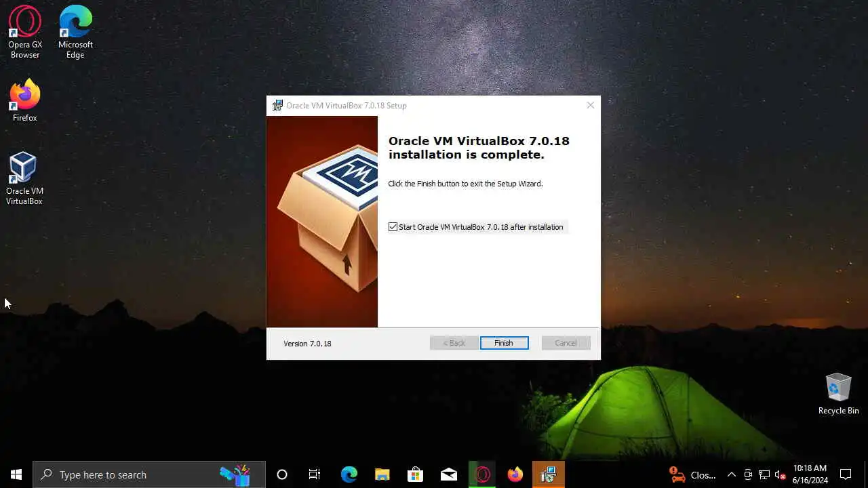Click the VirtualBox box banner image

click(322, 222)
